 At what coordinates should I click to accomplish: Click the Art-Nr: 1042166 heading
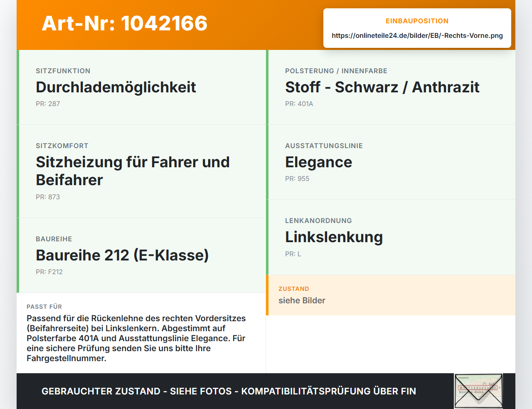coord(125,23)
